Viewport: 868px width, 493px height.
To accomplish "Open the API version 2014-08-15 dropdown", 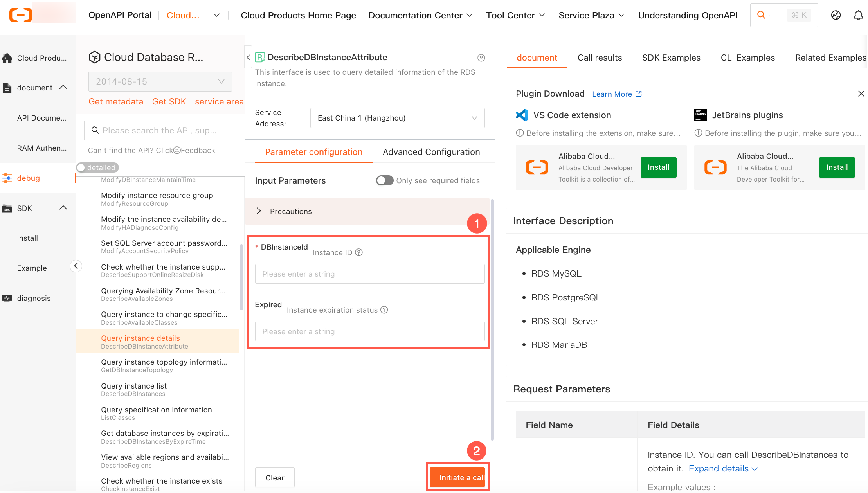I will (160, 81).
